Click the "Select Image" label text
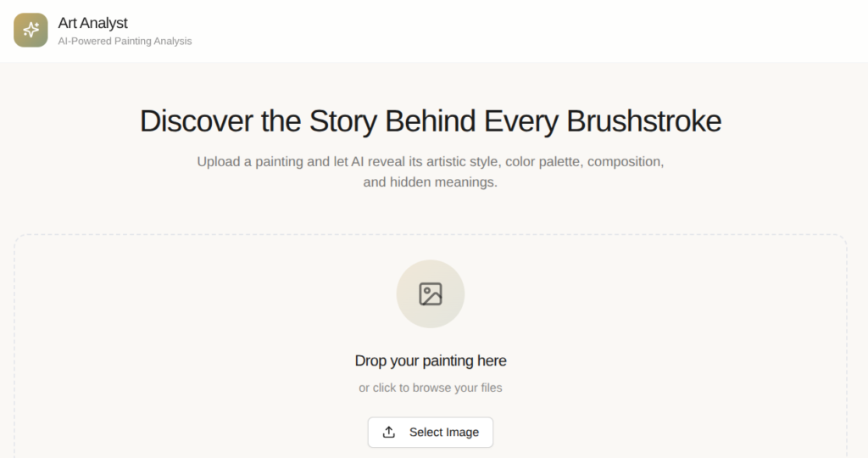The width and height of the screenshot is (868, 458). pos(444,433)
